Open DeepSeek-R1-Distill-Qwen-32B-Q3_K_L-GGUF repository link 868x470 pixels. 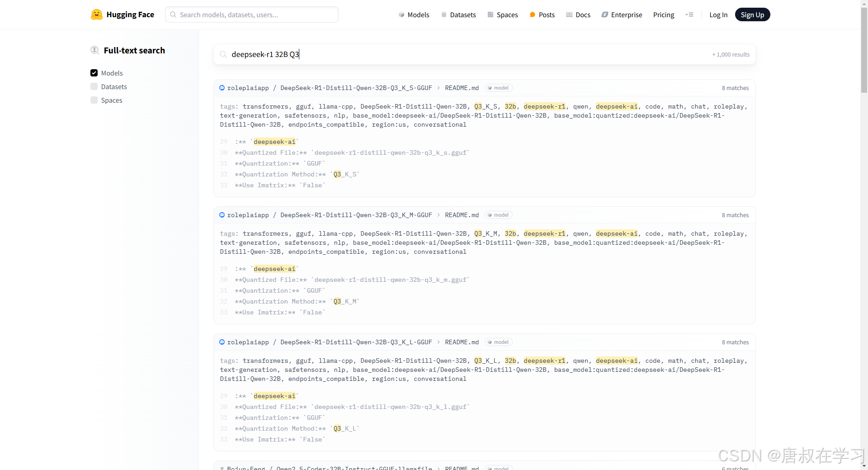click(356, 342)
